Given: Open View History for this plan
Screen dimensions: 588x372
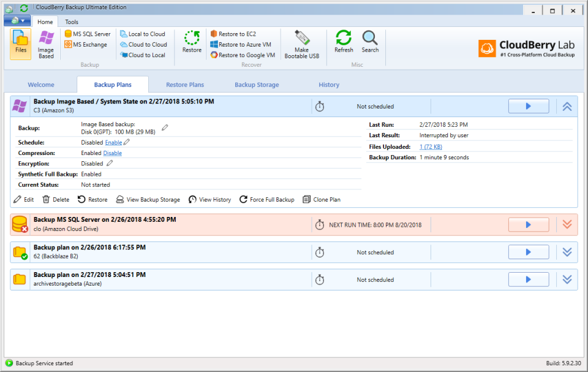Looking at the screenshot, I should pos(210,200).
